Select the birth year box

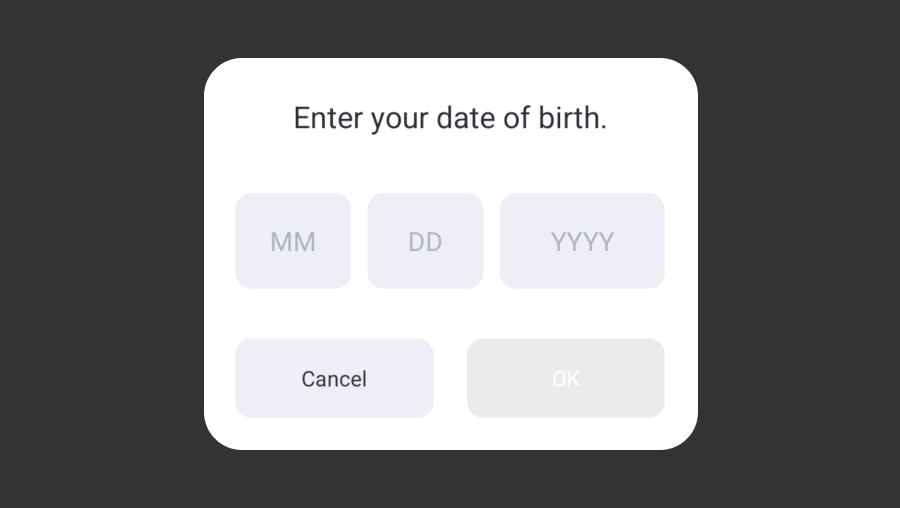pyautogui.click(x=582, y=241)
